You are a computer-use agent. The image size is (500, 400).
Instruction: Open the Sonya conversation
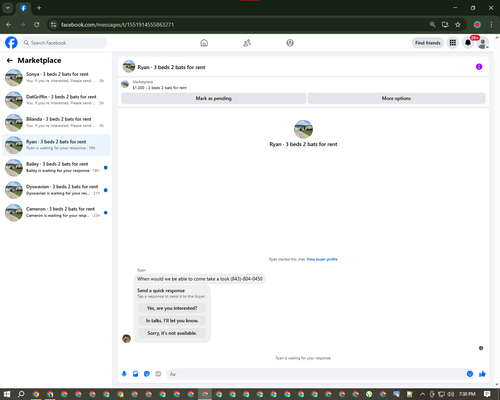56,77
